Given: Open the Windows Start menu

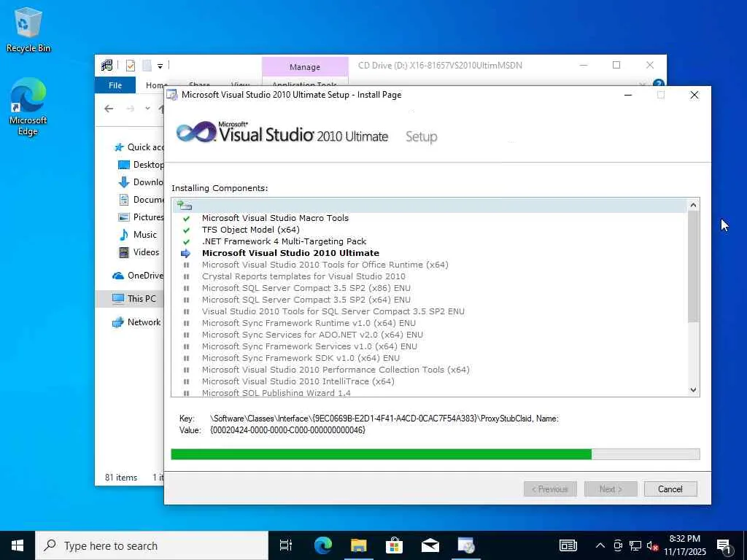Looking at the screenshot, I should click(x=18, y=545).
